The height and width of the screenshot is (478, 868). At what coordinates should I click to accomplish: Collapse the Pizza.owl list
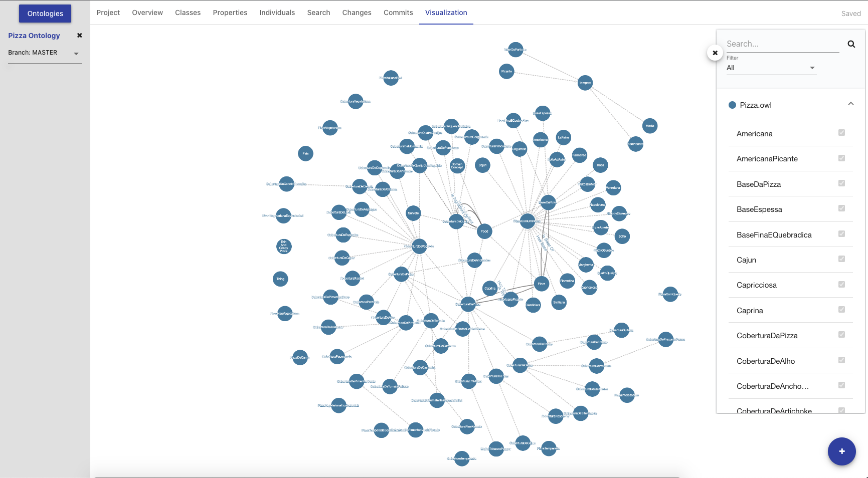point(850,104)
